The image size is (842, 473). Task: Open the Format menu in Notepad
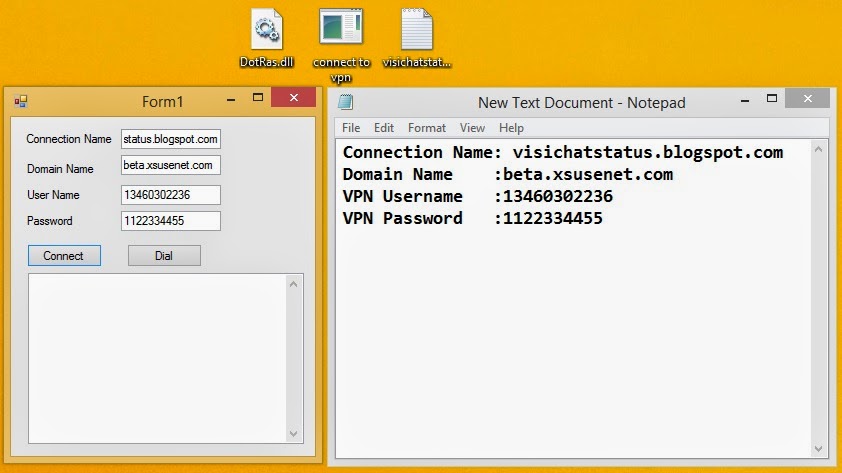coord(426,128)
